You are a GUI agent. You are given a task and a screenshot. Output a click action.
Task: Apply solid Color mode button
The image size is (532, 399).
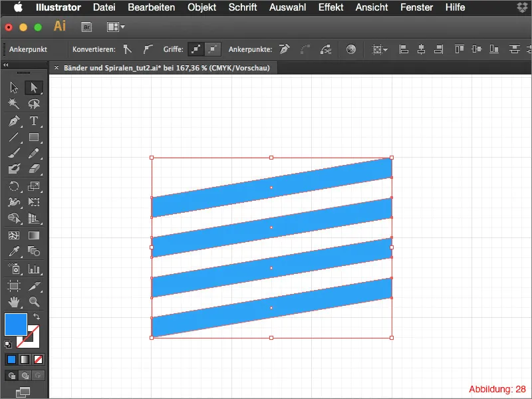(x=11, y=359)
